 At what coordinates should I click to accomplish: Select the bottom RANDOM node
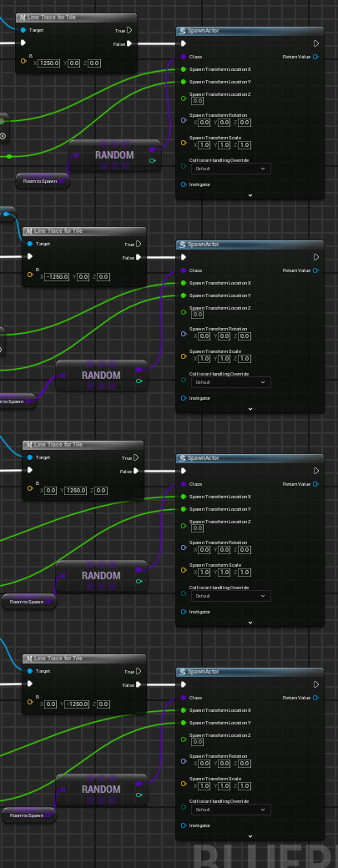(x=101, y=790)
